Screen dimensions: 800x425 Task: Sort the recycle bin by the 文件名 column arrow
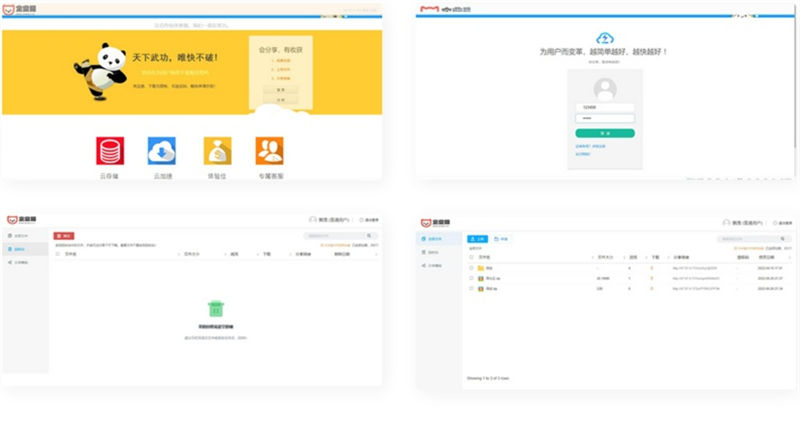pos(178,254)
